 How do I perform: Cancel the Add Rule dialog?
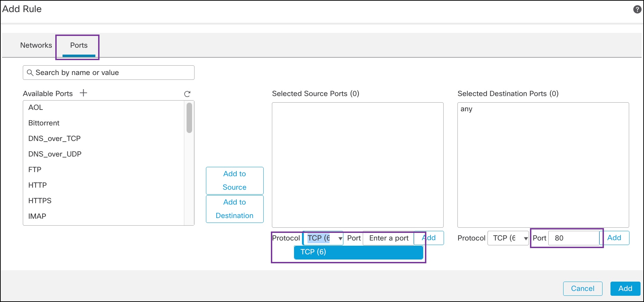(x=583, y=289)
